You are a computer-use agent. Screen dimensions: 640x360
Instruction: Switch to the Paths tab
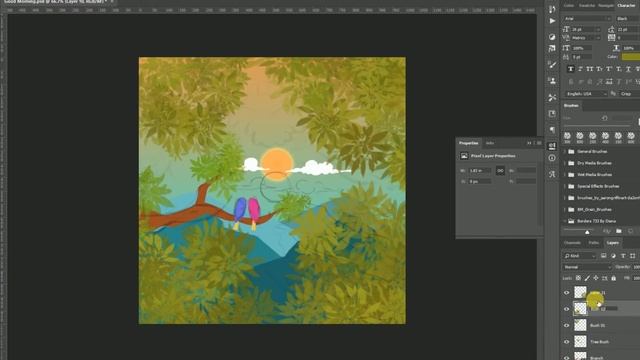pyautogui.click(x=593, y=242)
